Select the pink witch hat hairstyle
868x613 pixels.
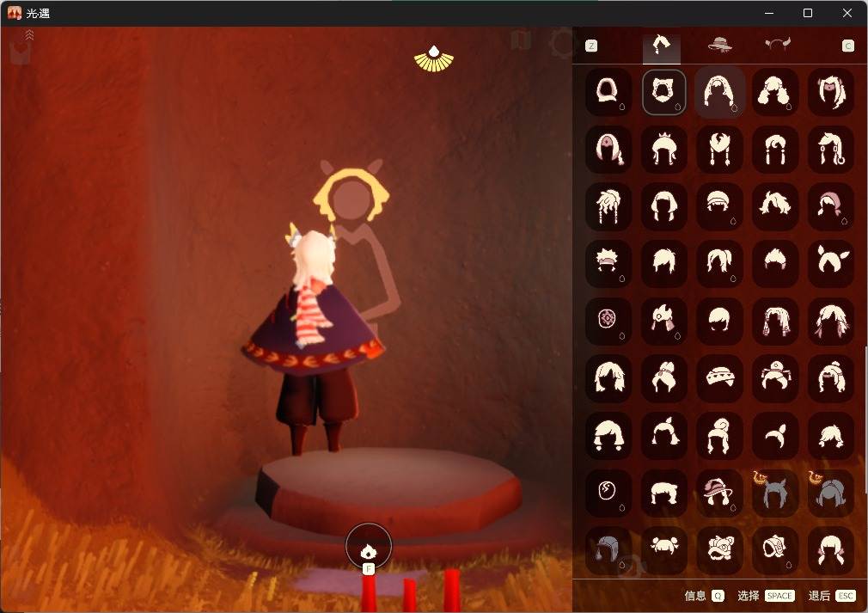coord(719,493)
